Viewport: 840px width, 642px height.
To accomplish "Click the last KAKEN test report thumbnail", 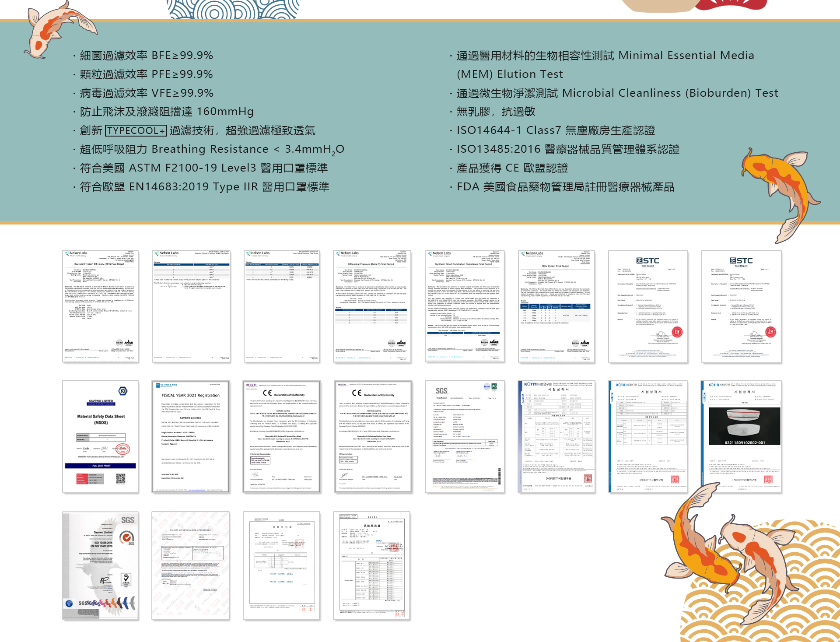I will (x=372, y=565).
